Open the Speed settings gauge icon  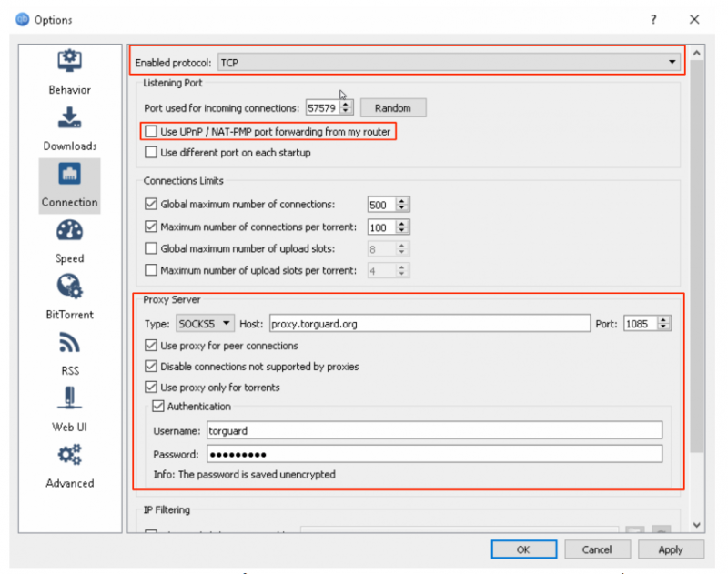[69, 231]
